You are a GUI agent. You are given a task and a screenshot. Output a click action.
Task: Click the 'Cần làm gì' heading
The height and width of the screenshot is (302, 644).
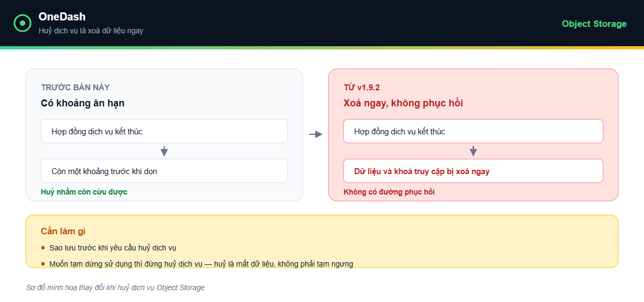[63, 232]
